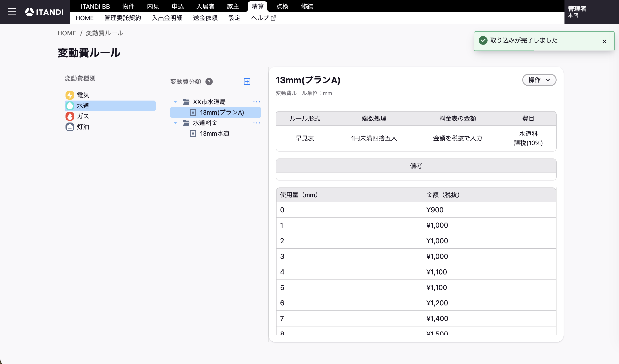Click the 課税(10%) 費目 value
The height and width of the screenshot is (364, 619).
coord(528,143)
